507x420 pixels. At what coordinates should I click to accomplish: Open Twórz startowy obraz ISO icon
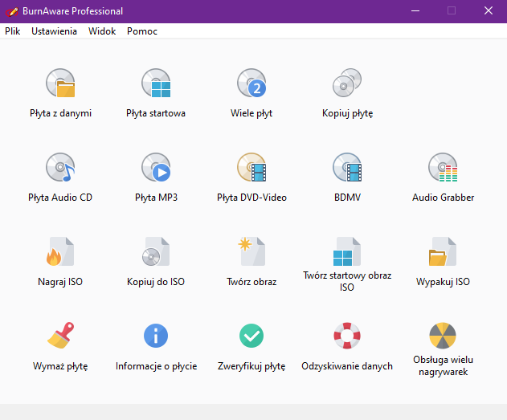coord(347,251)
